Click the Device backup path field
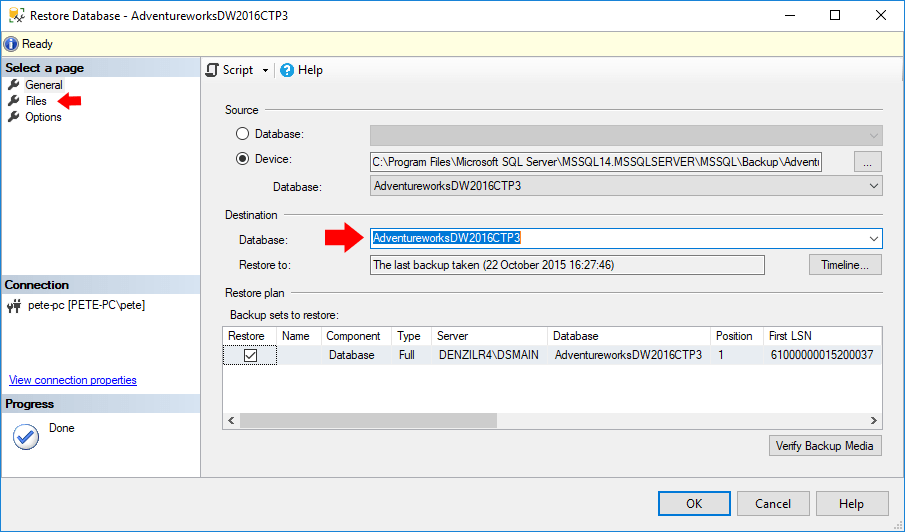This screenshot has width=905, height=532. pos(596,162)
